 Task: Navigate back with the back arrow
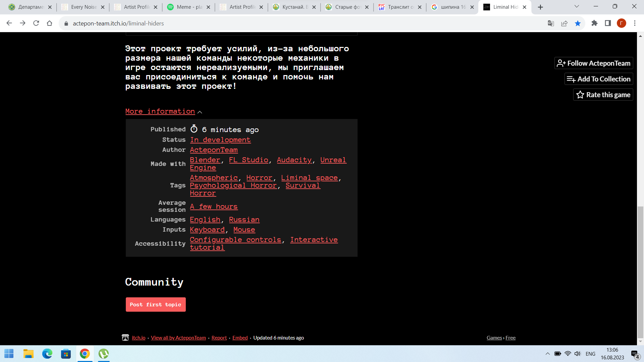click(9, 23)
